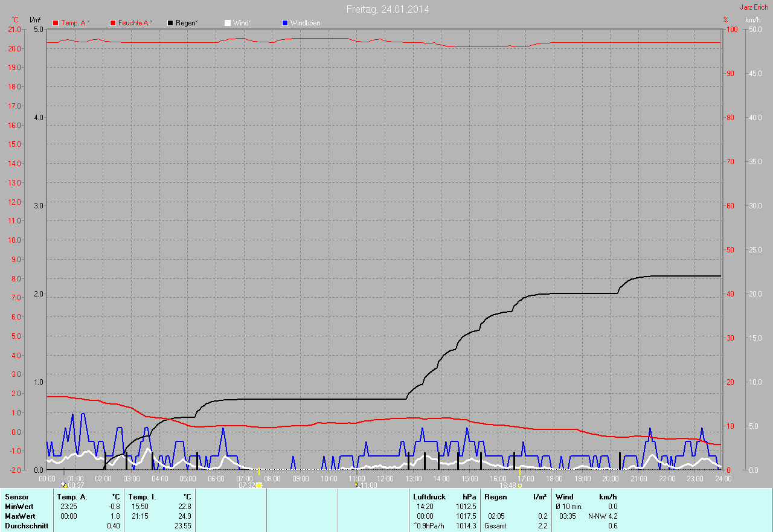Click the chart title Freitag, 24.01.2014
The width and height of the screenshot is (773, 532).
click(388, 9)
